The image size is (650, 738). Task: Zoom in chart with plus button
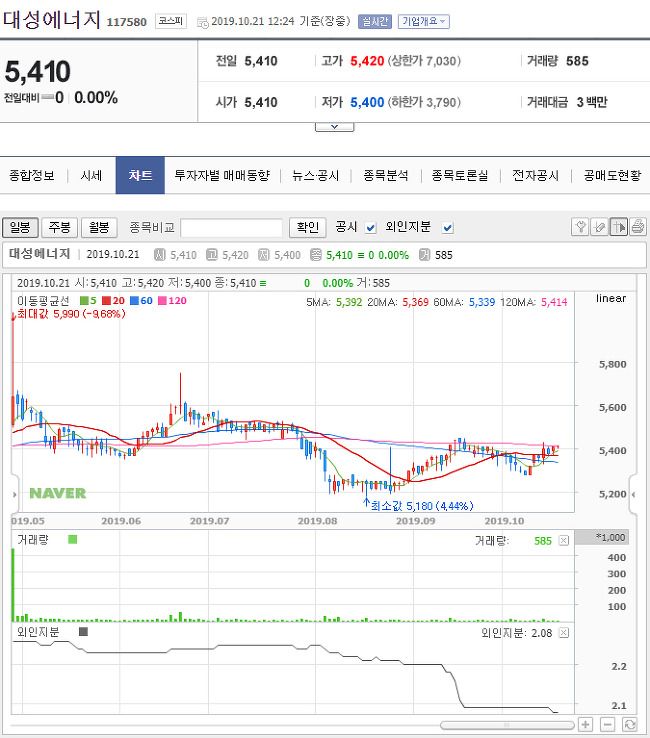(x=585, y=724)
